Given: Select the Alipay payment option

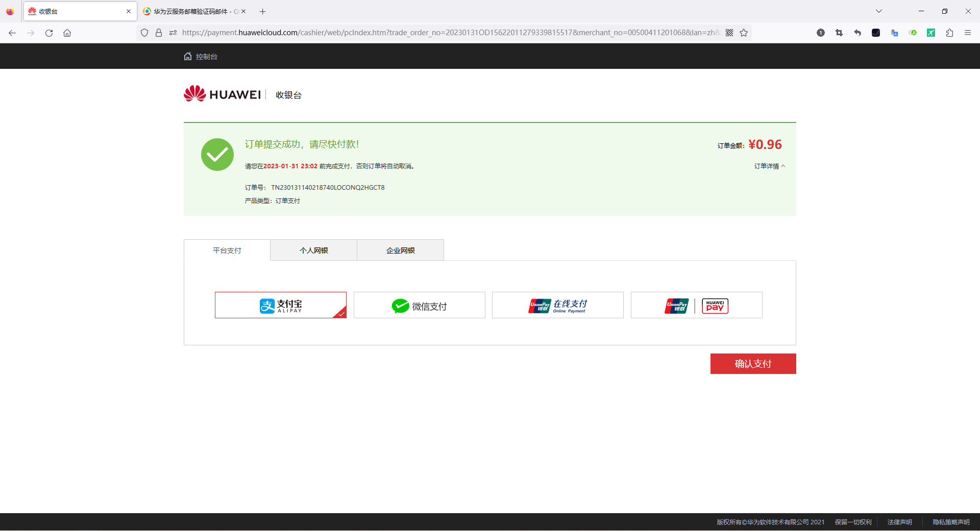Looking at the screenshot, I should click(281, 305).
